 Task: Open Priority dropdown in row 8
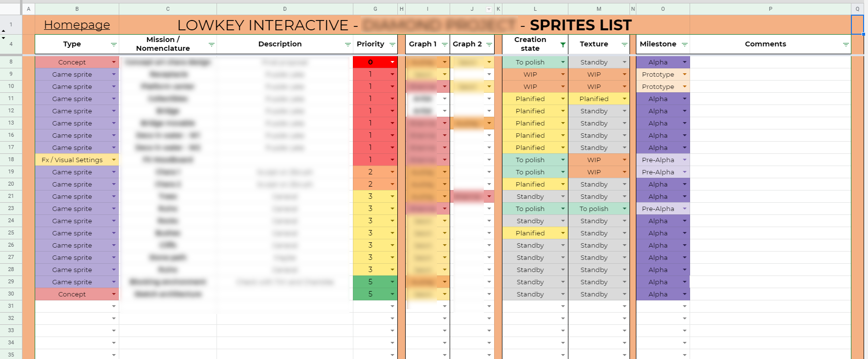392,62
